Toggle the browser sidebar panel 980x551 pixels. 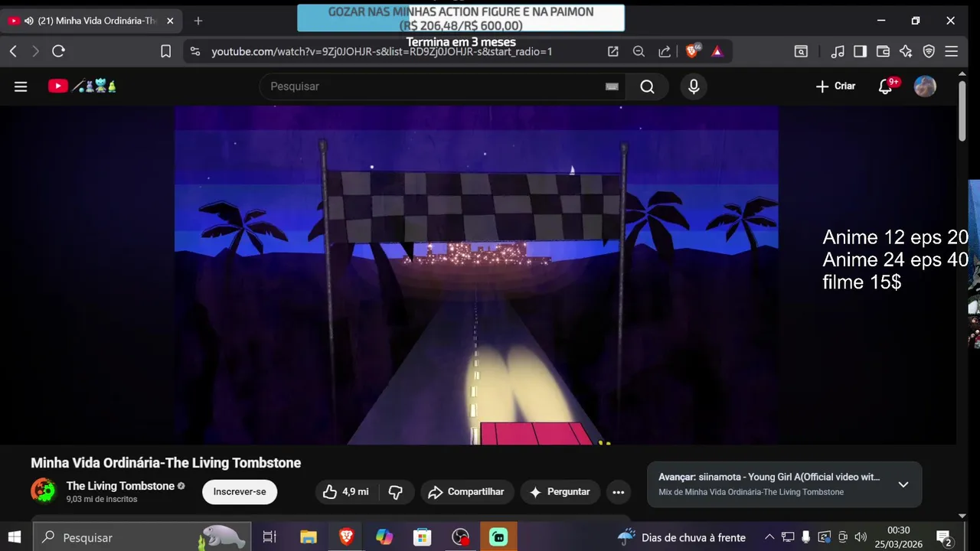pyautogui.click(x=861, y=51)
